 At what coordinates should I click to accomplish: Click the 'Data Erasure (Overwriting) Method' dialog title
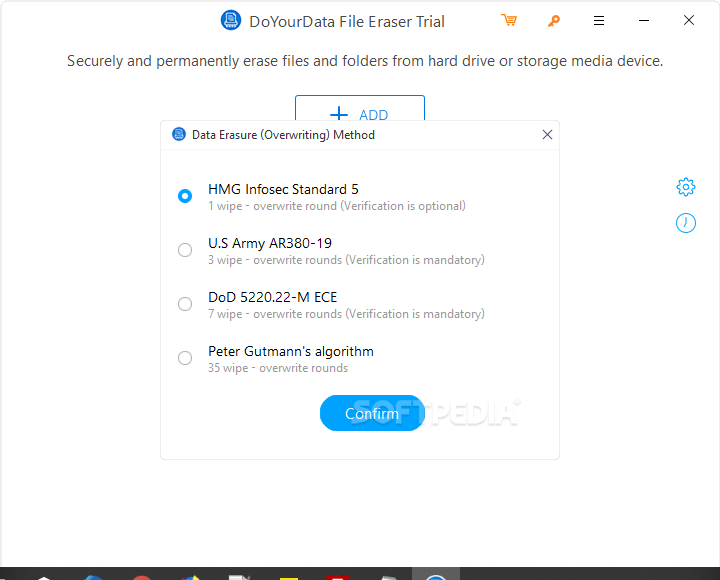click(x=283, y=135)
